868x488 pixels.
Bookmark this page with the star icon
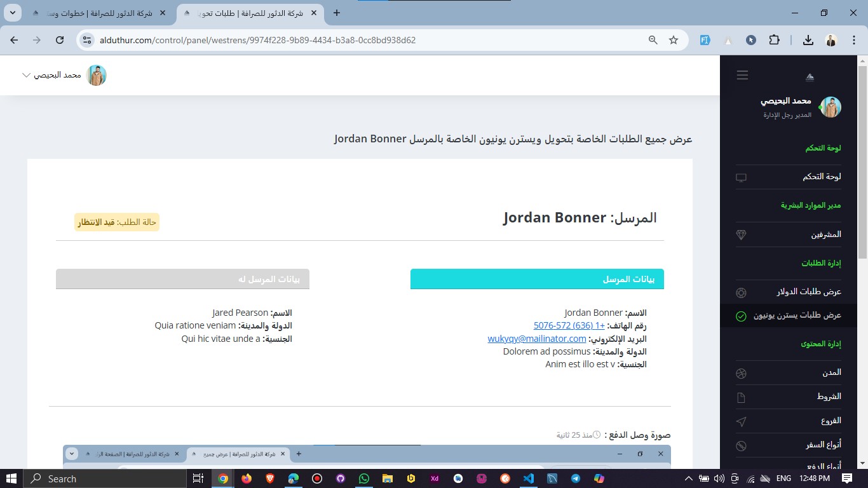674,40
